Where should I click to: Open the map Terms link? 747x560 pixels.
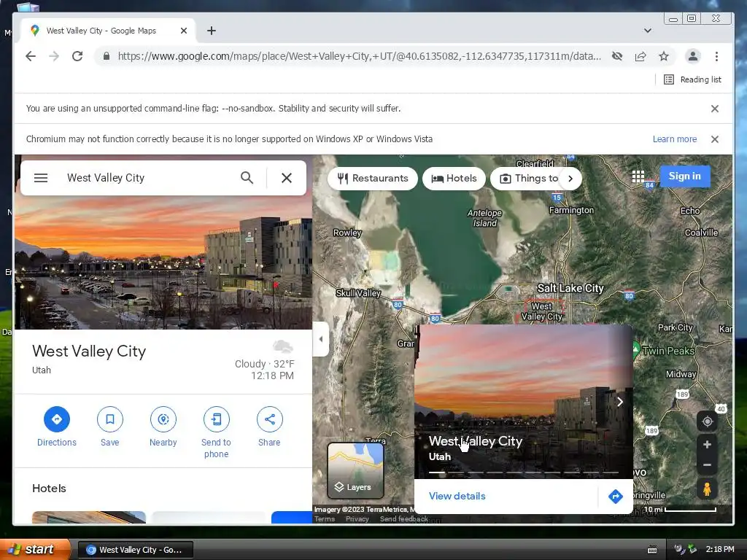pos(325,519)
